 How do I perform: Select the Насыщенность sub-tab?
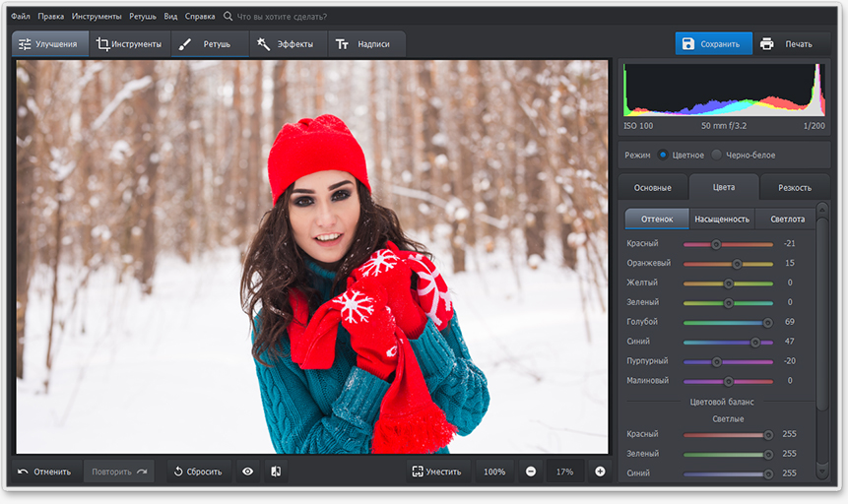coord(721,219)
